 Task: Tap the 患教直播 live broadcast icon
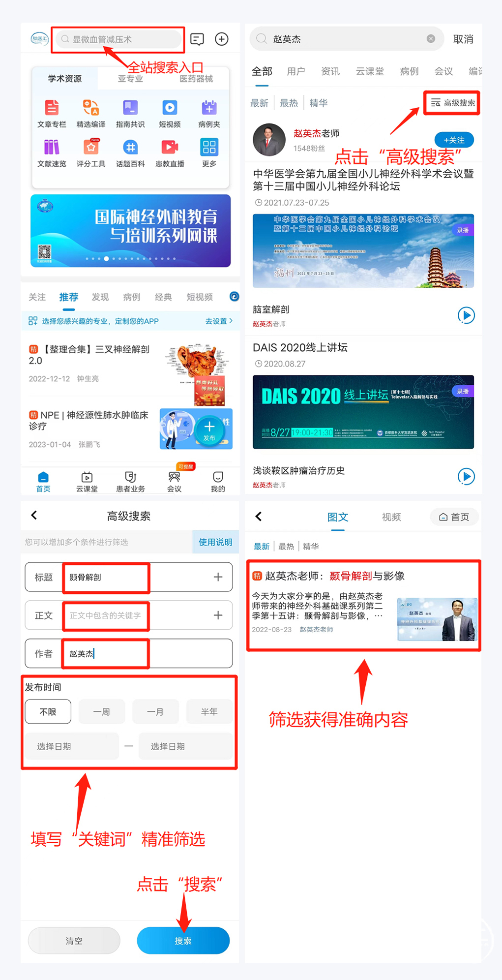click(170, 147)
